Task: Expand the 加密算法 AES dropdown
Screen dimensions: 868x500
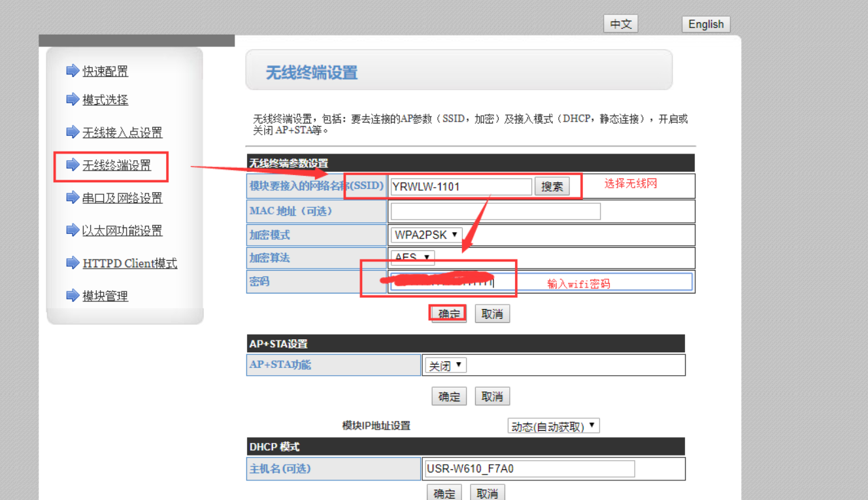Action: click(x=413, y=258)
